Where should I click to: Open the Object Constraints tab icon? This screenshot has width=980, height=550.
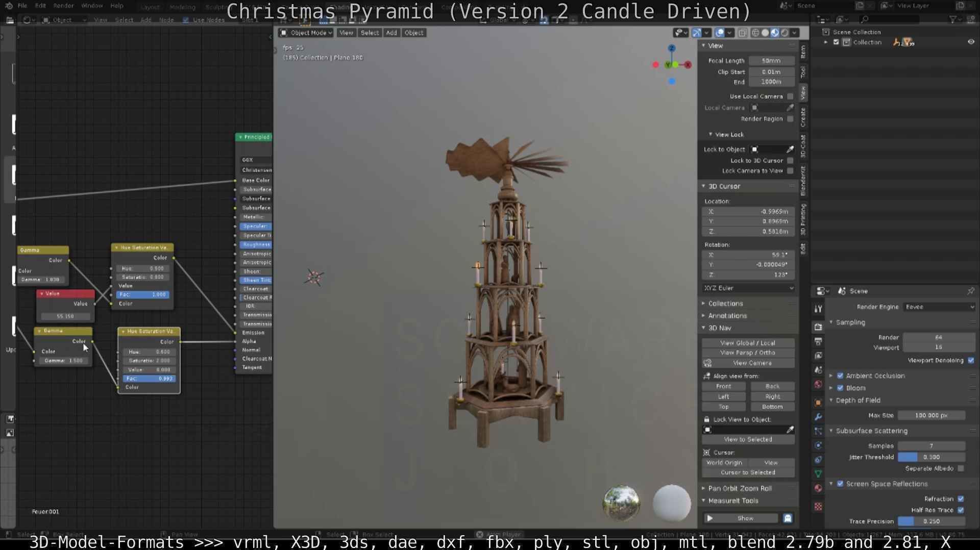click(818, 460)
